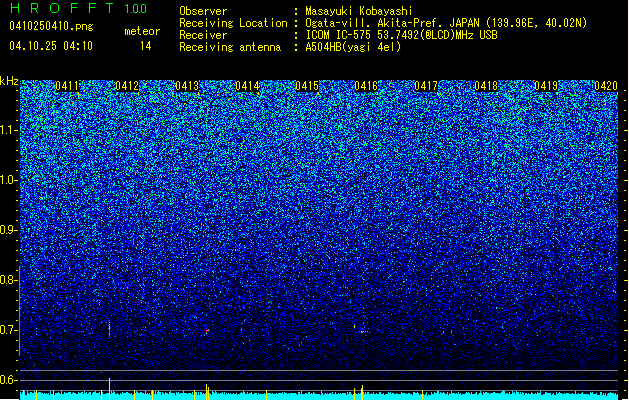The width and height of the screenshot is (629, 400).
Task: Click time marker 0419
Action: (546, 86)
